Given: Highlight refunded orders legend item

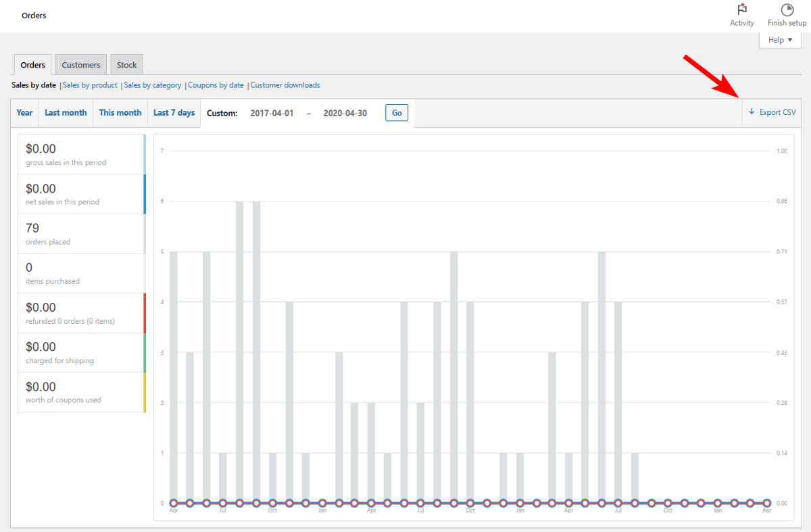Looking at the screenshot, I should 82,313.
